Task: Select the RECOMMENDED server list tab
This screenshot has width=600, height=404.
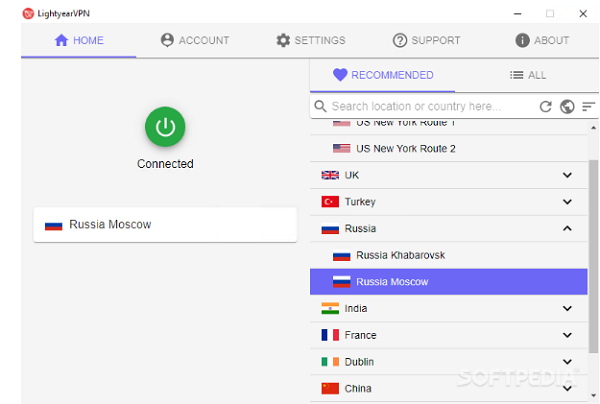Action: coord(383,75)
